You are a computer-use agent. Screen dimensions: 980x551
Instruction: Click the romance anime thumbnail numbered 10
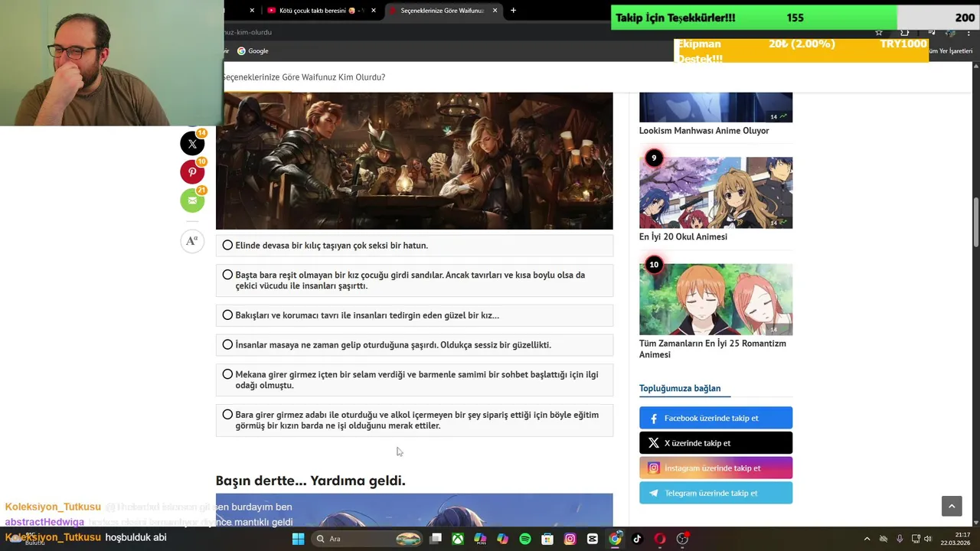716,299
